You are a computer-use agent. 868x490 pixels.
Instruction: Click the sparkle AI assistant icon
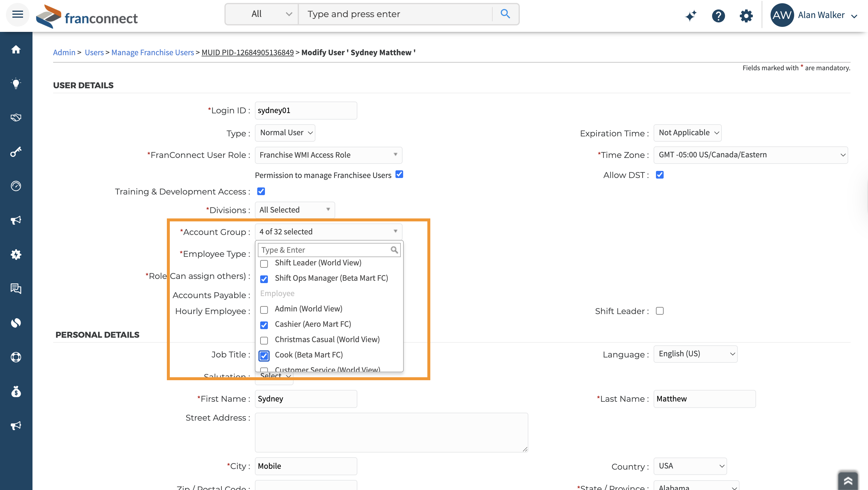click(691, 15)
